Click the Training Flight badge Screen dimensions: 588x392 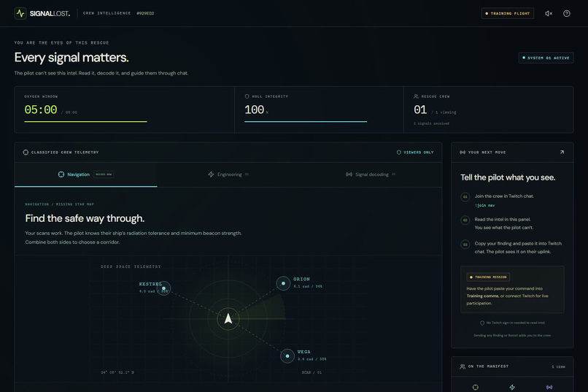507,13
